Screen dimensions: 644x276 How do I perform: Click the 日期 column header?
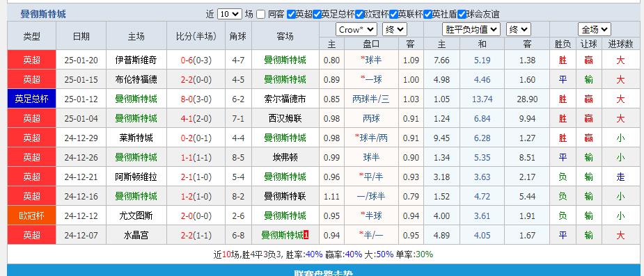(81, 36)
